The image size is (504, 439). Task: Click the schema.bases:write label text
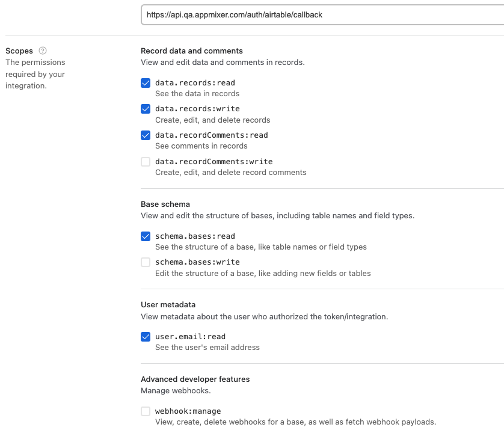pos(197,262)
